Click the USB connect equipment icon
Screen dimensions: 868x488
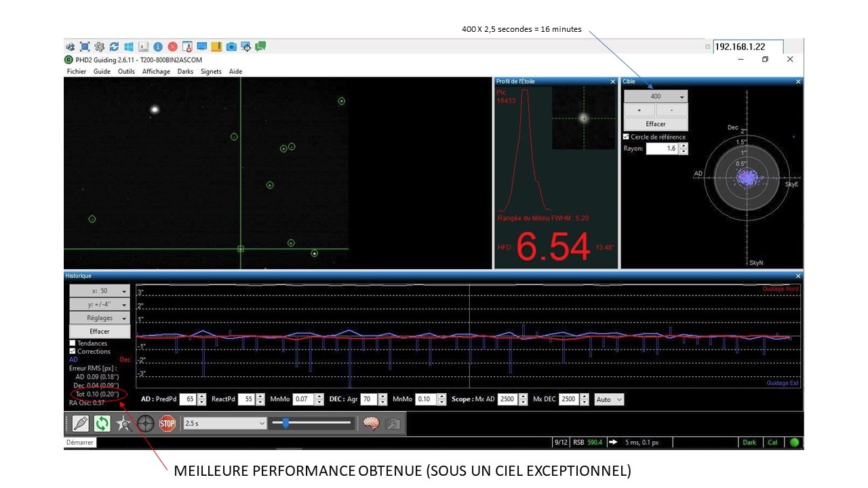[x=81, y=424]
